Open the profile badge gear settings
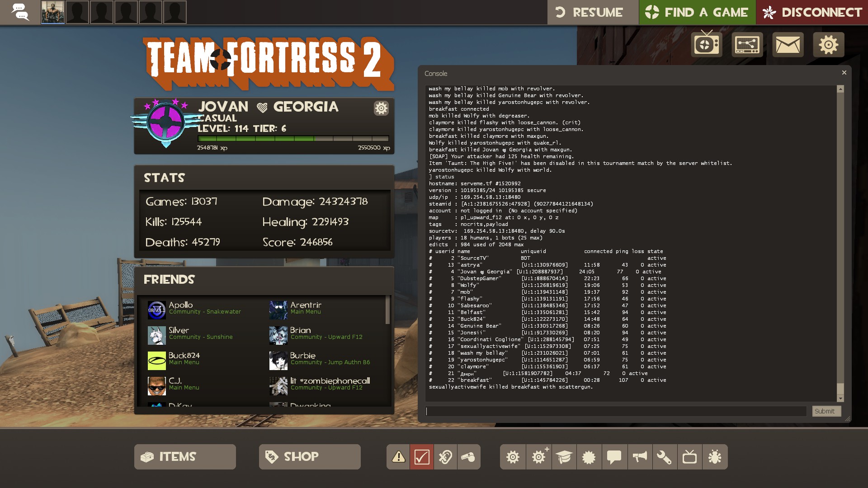Screen dimensions: 868x488 [381, 108]
